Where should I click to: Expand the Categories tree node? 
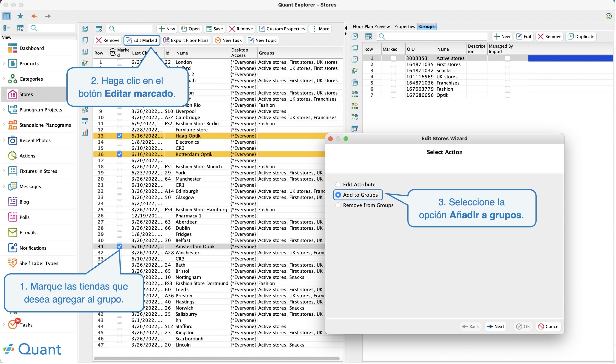pos(4,79)
